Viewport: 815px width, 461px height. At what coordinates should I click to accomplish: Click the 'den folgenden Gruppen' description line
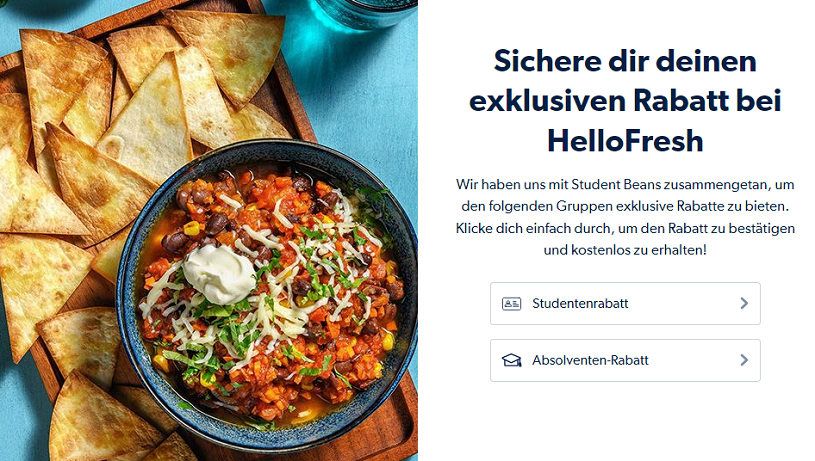[x=625, y=206]
